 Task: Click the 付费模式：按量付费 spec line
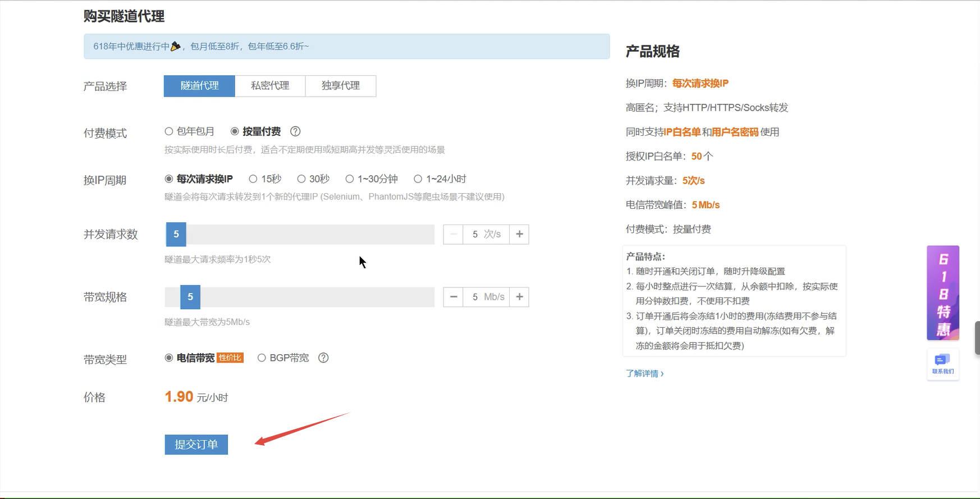click(x=668, y=229)
